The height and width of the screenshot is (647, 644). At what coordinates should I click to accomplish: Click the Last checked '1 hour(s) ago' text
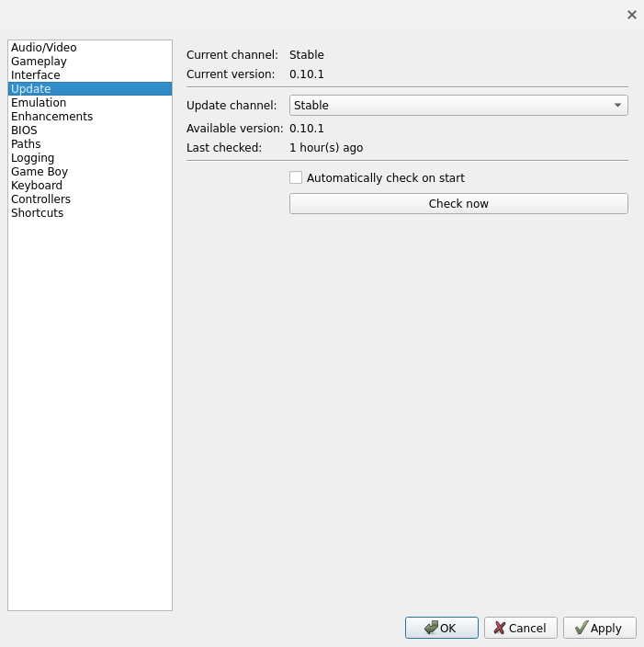point(326,148)
